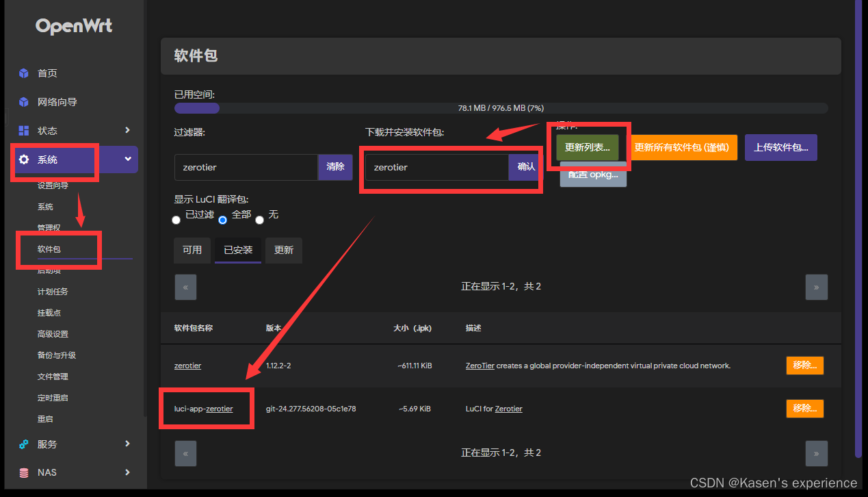Click the database icon beside NAS
Viewport: 868px width, 497px height.
[24, 472]
